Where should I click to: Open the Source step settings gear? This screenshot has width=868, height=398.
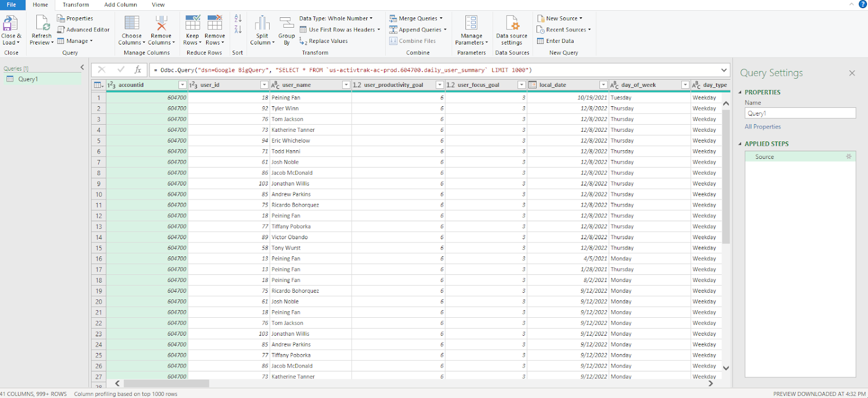(849, 157)
